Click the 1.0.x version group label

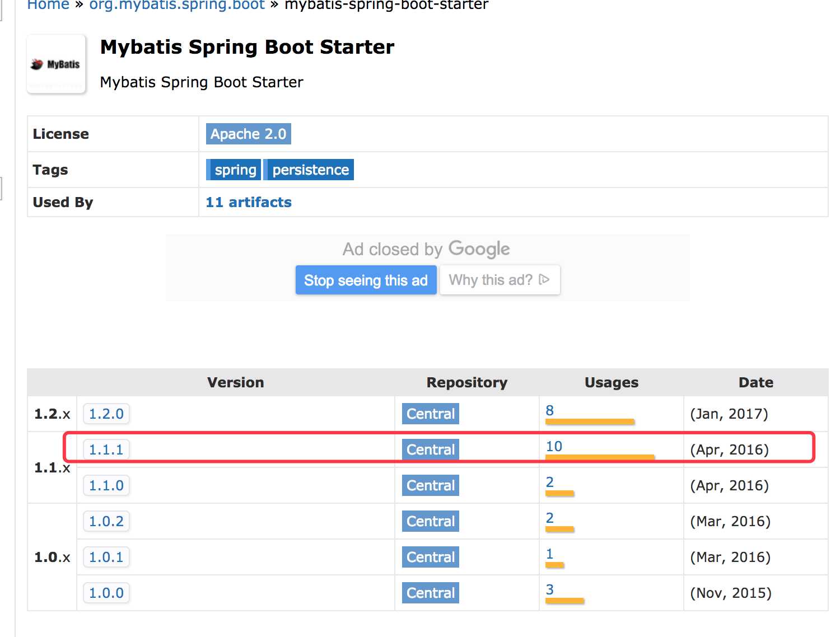click(52, 557)
